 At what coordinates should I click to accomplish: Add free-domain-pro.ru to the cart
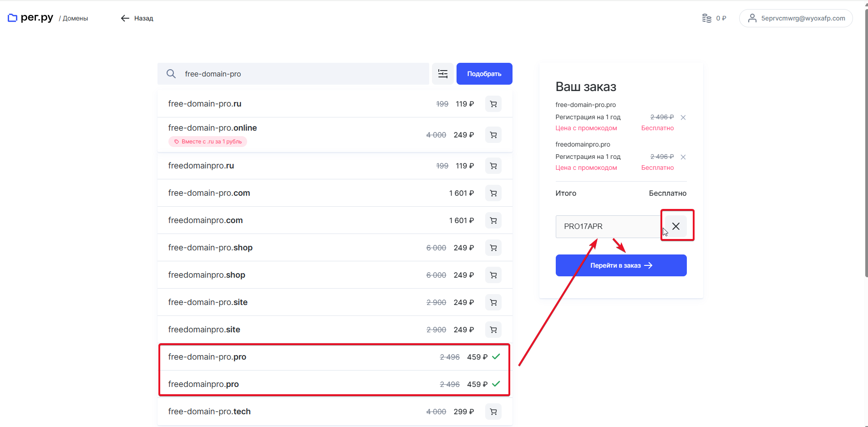(x=493, y=104)
